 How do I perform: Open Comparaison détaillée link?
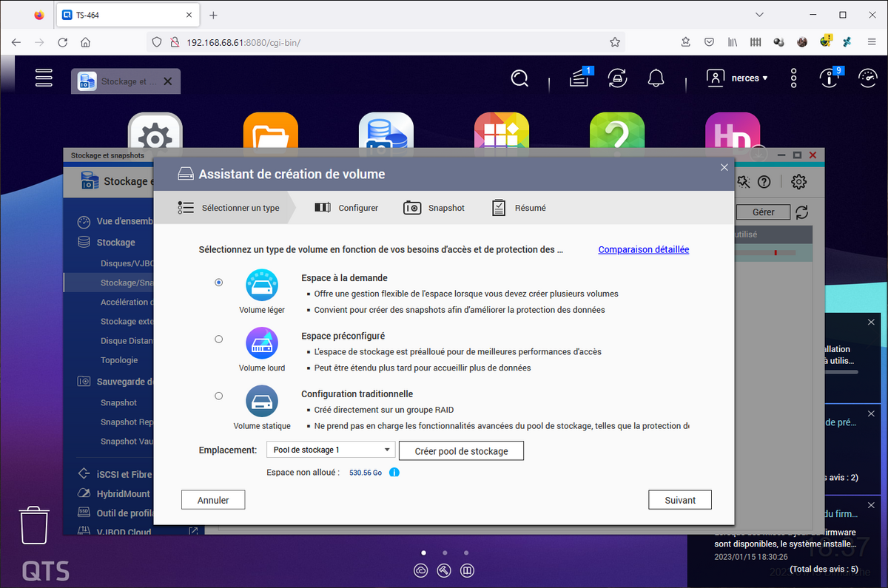pos(644,250)
